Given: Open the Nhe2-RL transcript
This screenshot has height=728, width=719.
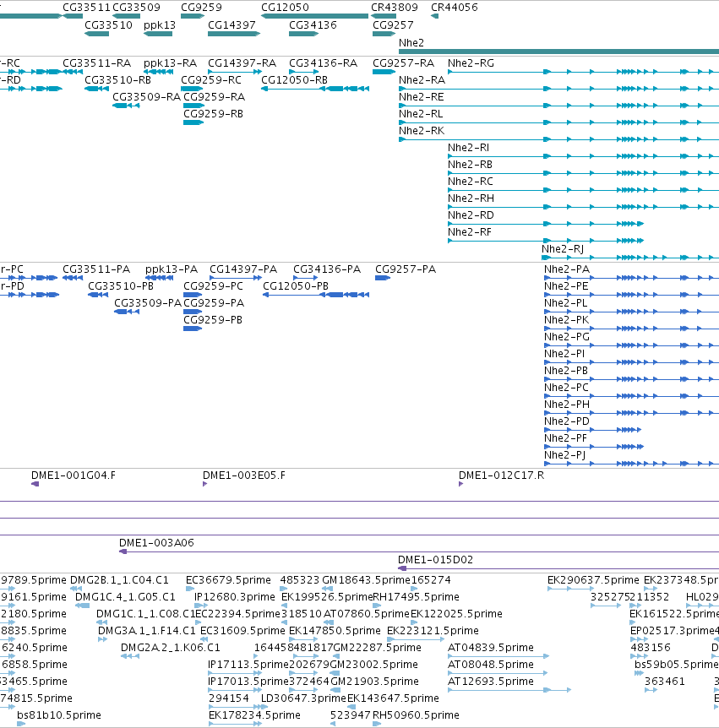Looking at the screenshot, I should coord(558,122).
